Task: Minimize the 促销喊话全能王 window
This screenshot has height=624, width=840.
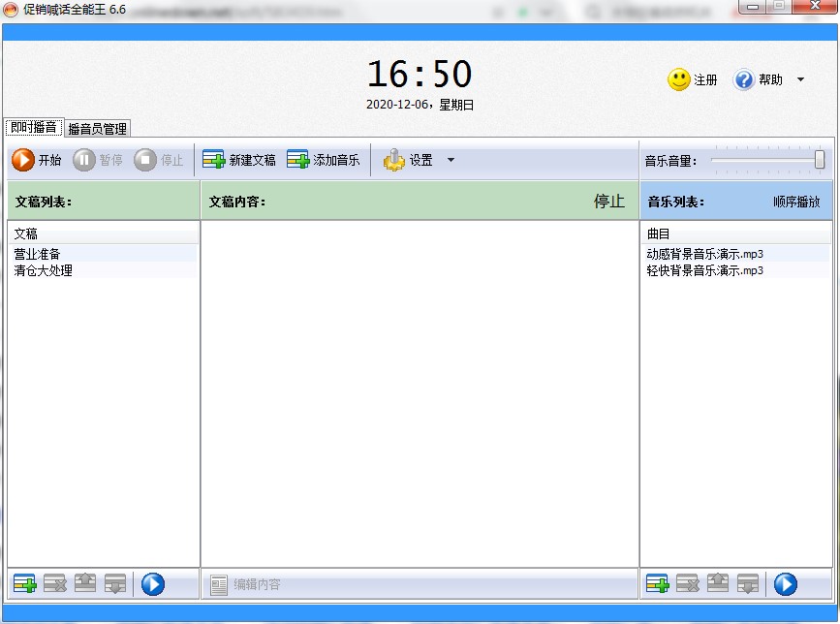Action: 753,7
